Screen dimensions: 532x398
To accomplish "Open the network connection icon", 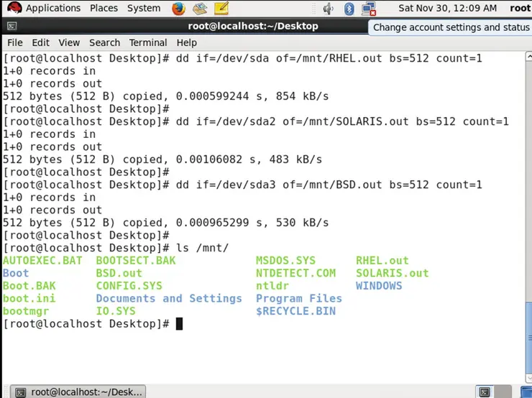I will click(x=369, y=9).
